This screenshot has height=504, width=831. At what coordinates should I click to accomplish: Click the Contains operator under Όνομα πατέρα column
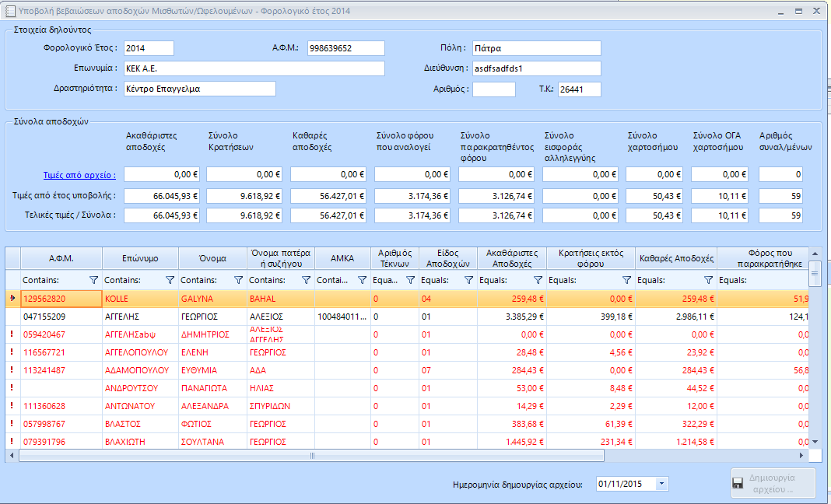coord(268,280)
